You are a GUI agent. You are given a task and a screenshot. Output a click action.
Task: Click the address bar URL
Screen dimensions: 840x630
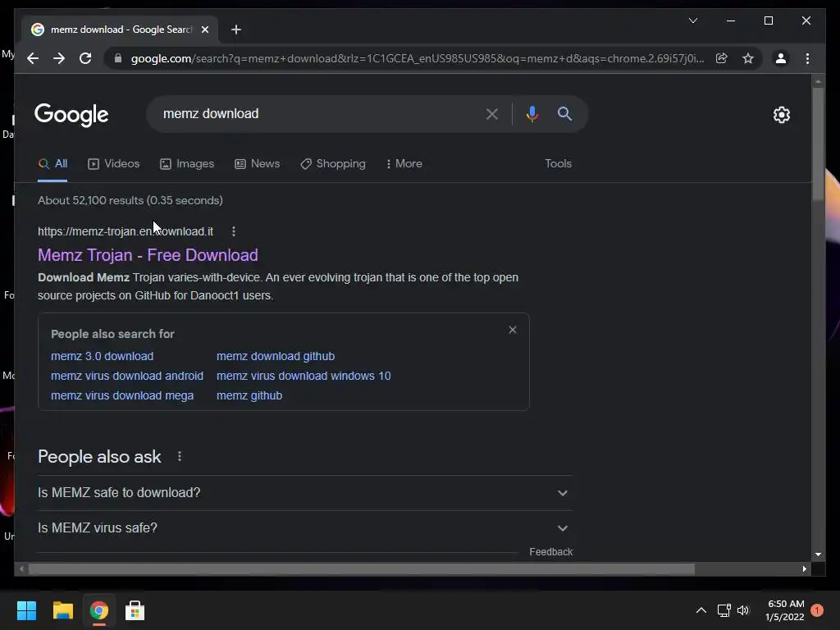[x=418, y=58]
